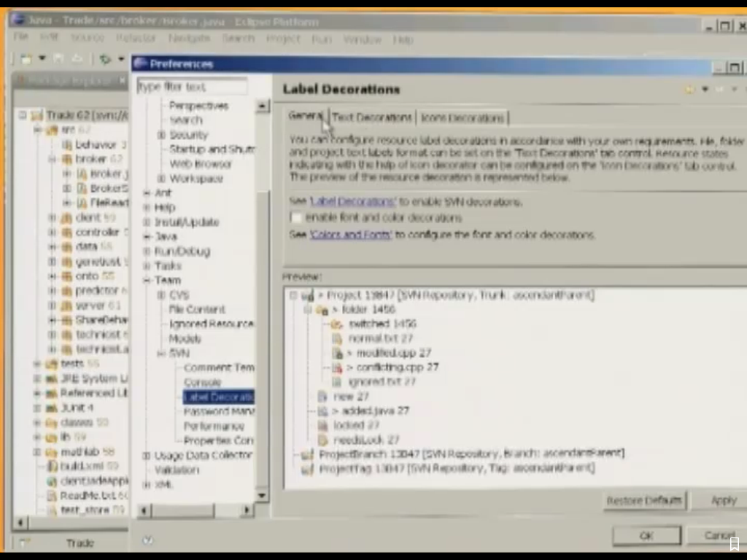Screen dimensions: 747x560
Task: Click the tests source folder icon
Action: 51,365
